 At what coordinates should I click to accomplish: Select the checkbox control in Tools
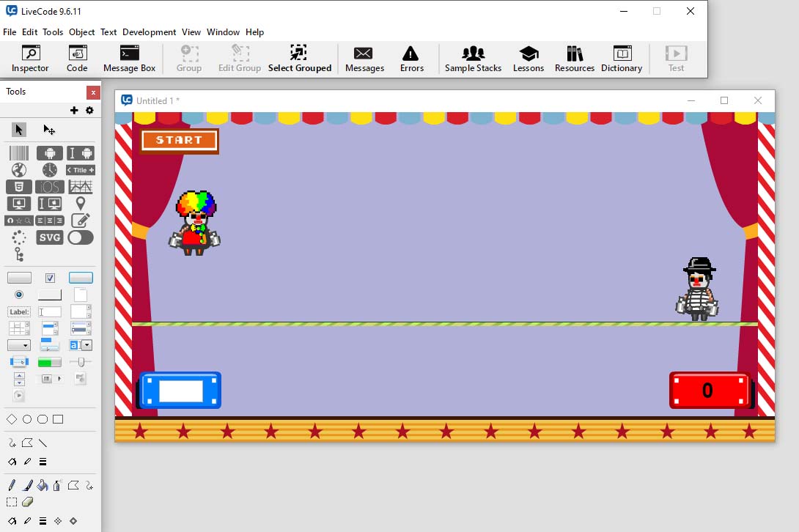(x=50, y=278)
